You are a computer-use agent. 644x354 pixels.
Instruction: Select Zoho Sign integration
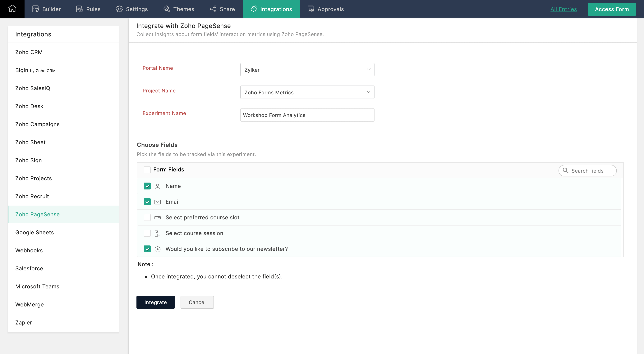[63, 160]
